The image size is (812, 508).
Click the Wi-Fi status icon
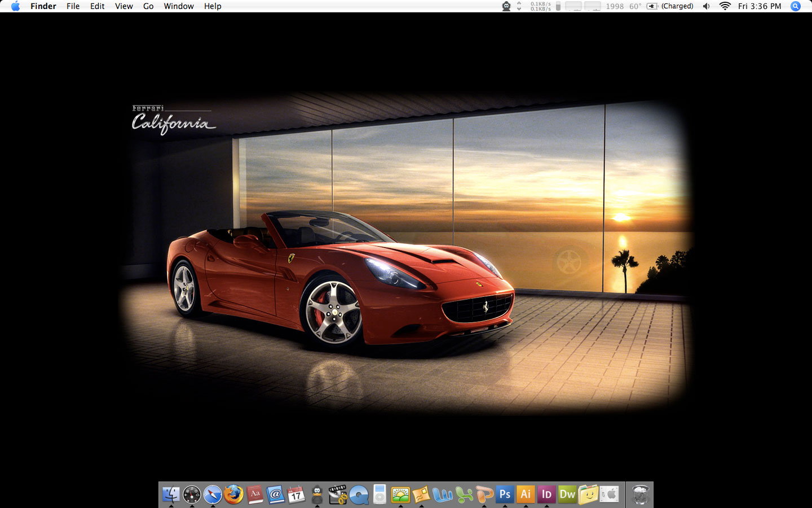(725, 6)
